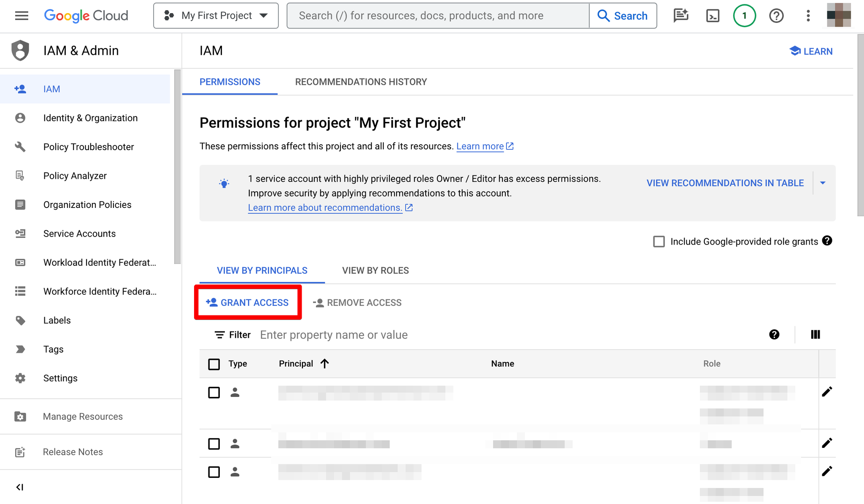Tick the select-all checkbox in table header
Image resolution: width=864 pixels, height=504 pixels.
[214, 364]
